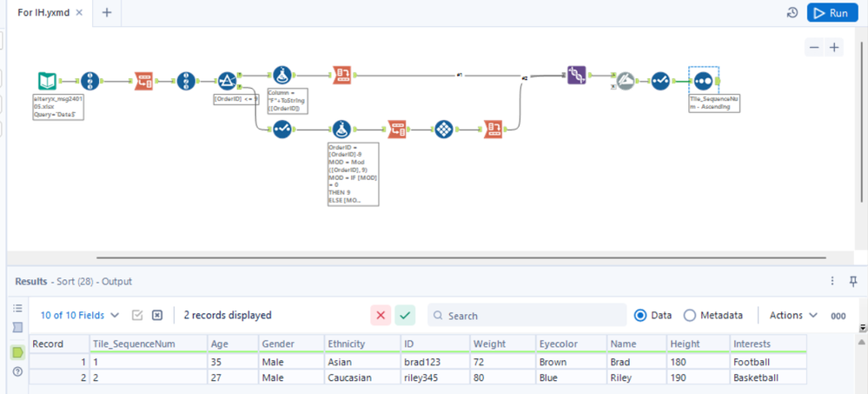Click the Basketball cell
This screenshot has height=394, width=868.
point(768,377)
